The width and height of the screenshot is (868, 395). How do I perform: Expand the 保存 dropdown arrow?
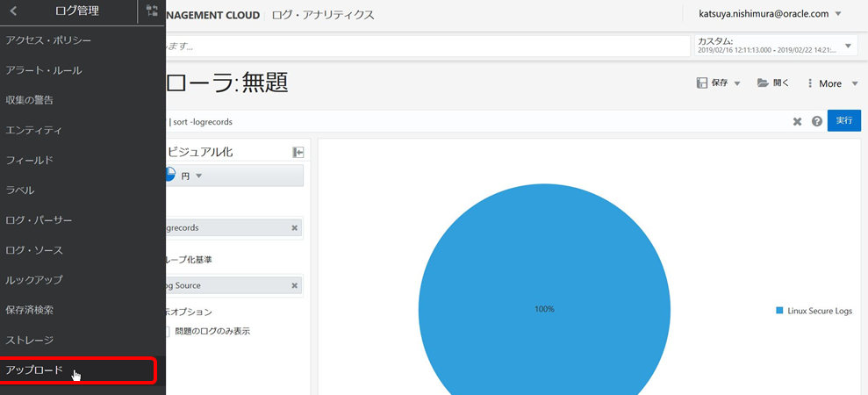point(737,83)
